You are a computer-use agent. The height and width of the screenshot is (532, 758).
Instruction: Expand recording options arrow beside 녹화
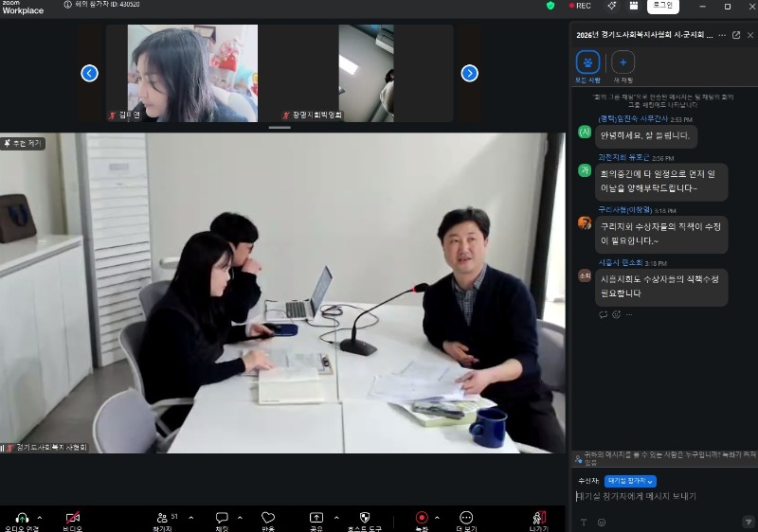437,518
